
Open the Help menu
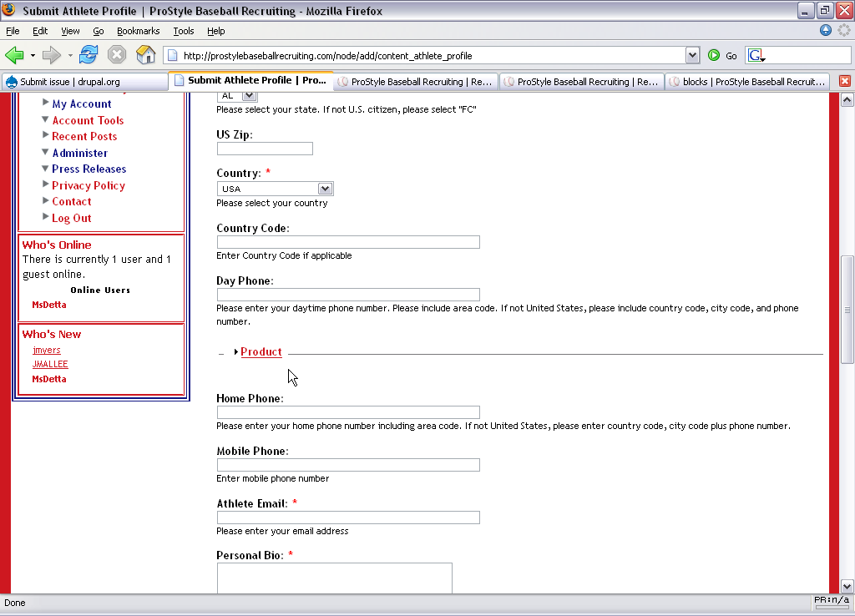(216, 31)
